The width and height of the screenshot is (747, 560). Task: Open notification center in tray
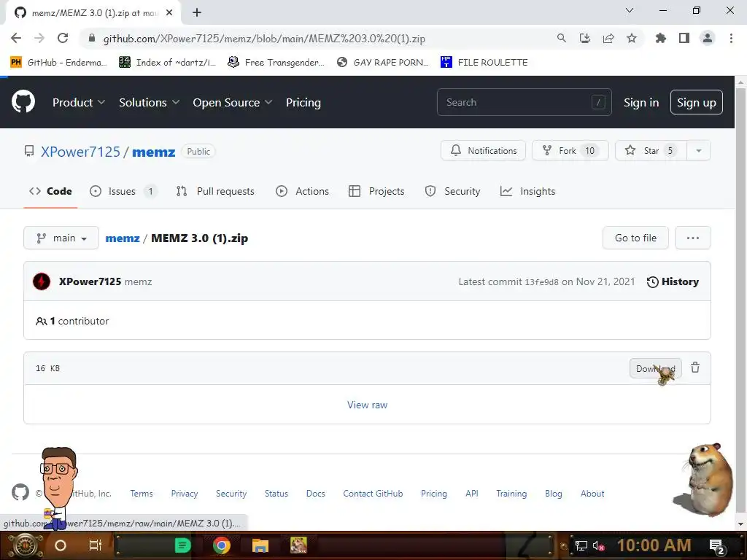point(717,546)
